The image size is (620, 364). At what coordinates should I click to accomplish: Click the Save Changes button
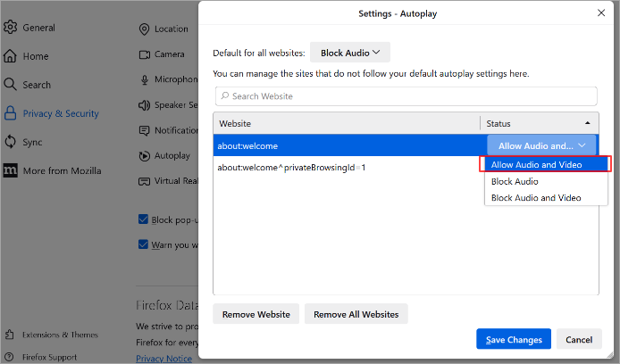[x=514, y=339]
